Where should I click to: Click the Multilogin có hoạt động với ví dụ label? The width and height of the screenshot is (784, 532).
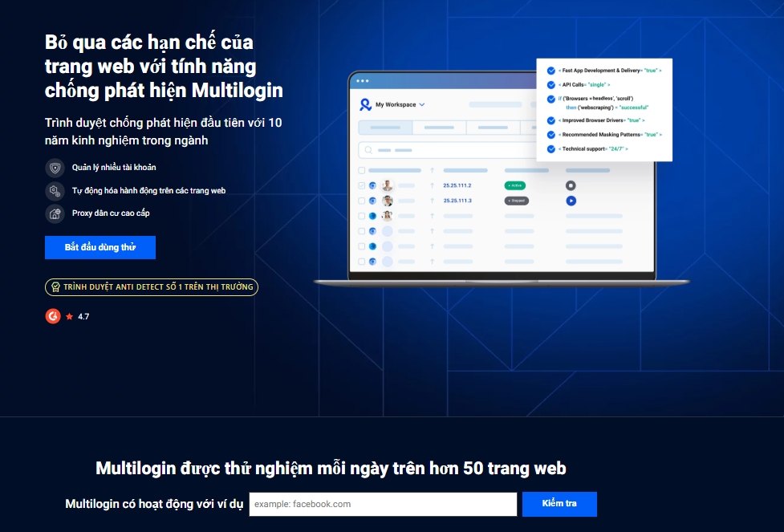[x=154, y=504]
